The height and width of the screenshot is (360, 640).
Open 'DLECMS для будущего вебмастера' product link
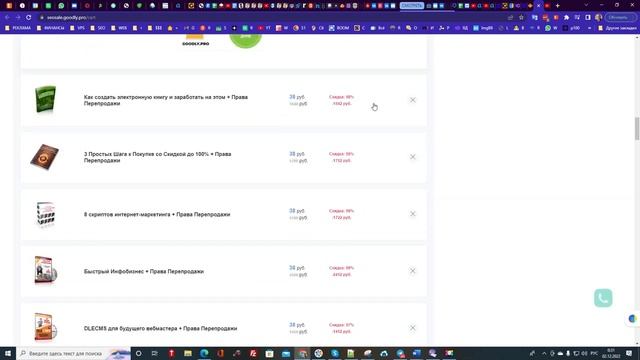[160, 329]
